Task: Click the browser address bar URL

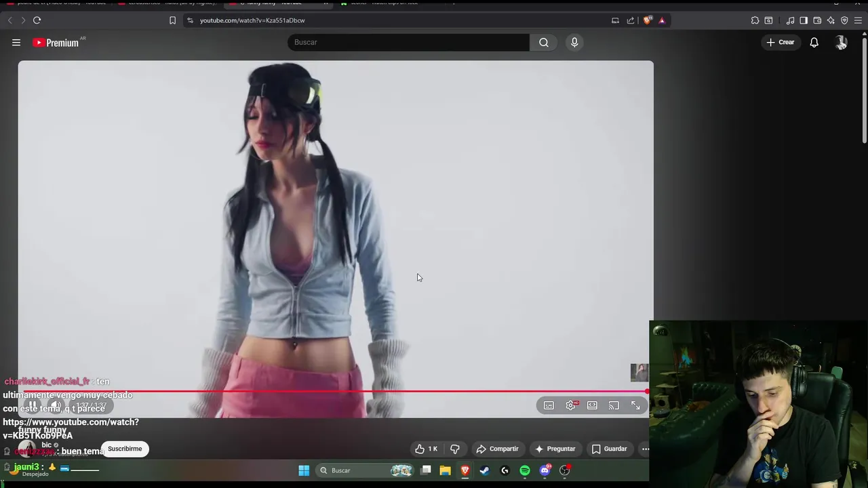Action: pos(252,20)
